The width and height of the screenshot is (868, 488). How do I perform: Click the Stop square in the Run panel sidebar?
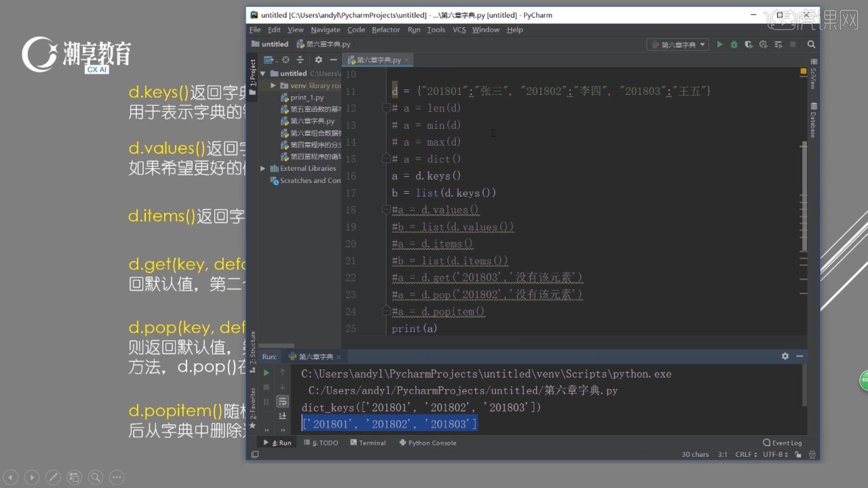click(266, 387)
